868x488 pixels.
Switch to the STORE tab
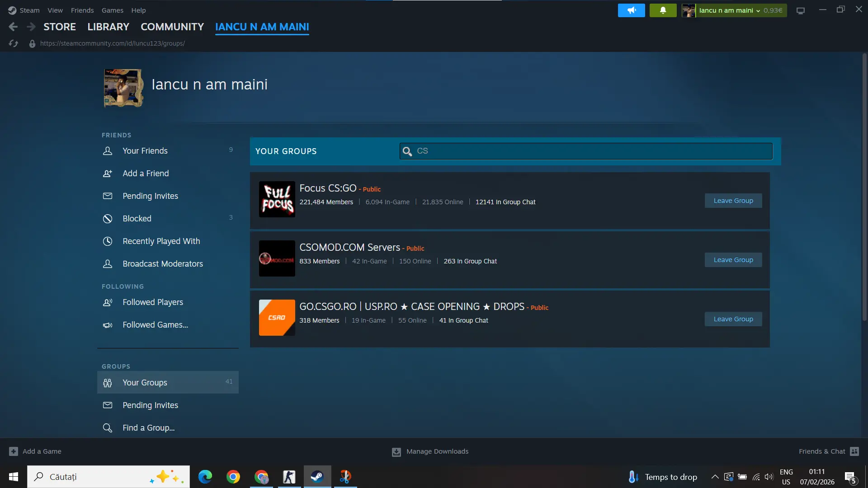60,27
